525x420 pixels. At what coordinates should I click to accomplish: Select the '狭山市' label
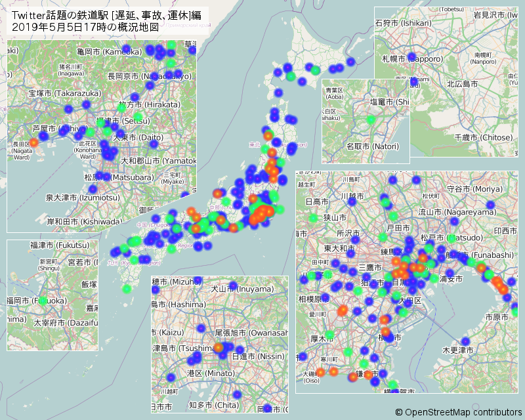pos(335,218)
